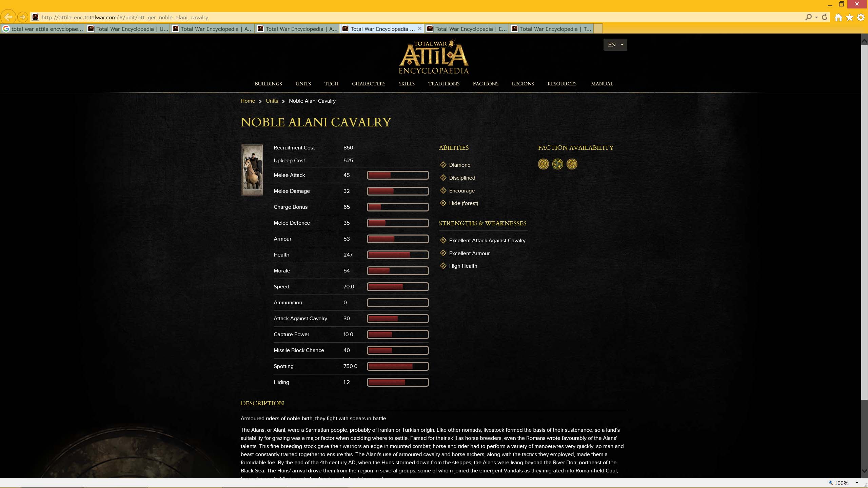Open the Regions menu item
The width and height of the screenshot is (868, 488).
coord(522,84)
